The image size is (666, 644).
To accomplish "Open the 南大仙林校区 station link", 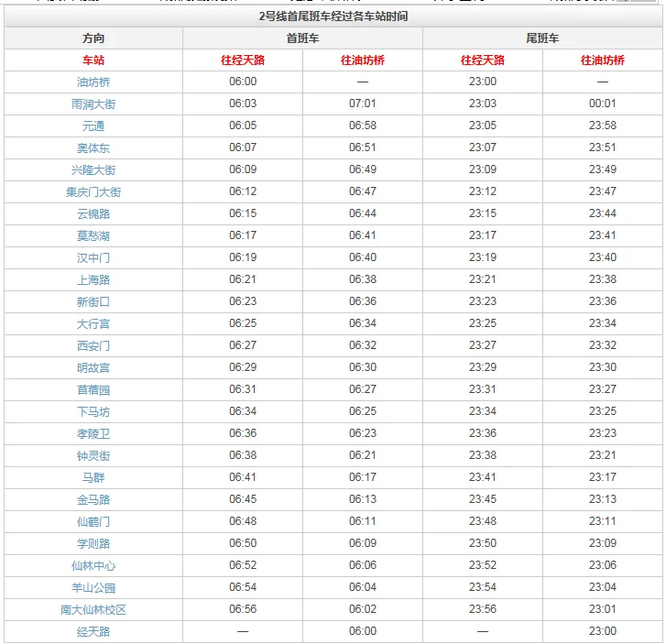I will point(93,609).
